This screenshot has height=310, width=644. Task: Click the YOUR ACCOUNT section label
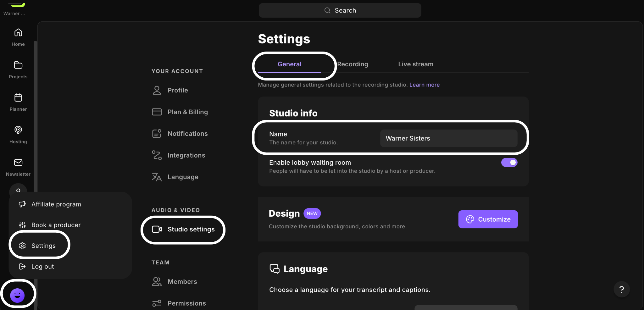coord(177,71)
